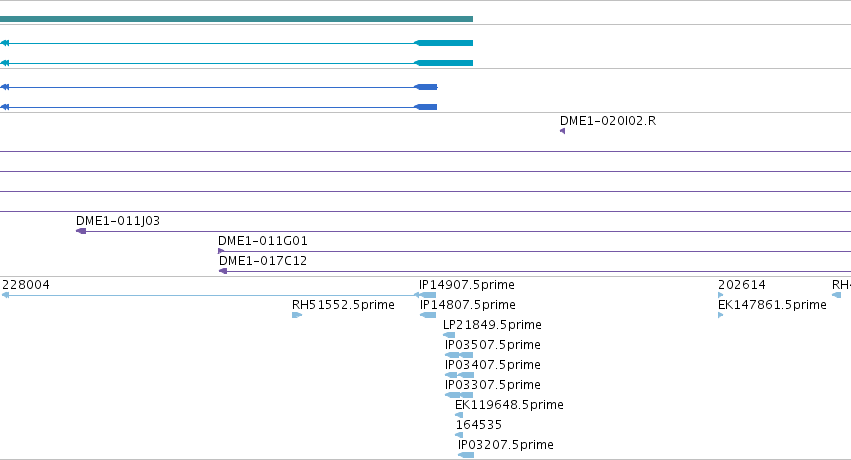This screenshot has width=851, height=460.
Task: Click the IP14907.5prime label
Action: [x=467, y=285]
